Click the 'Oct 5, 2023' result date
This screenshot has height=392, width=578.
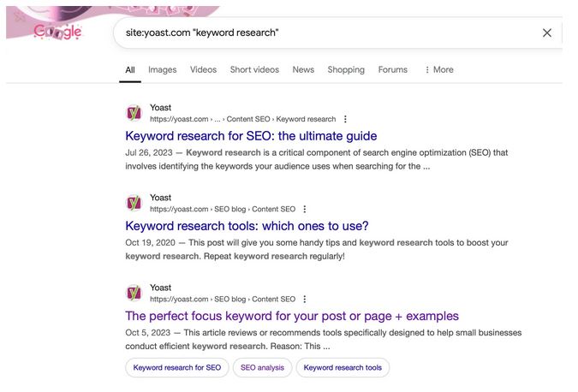click(x=148, y=333)
